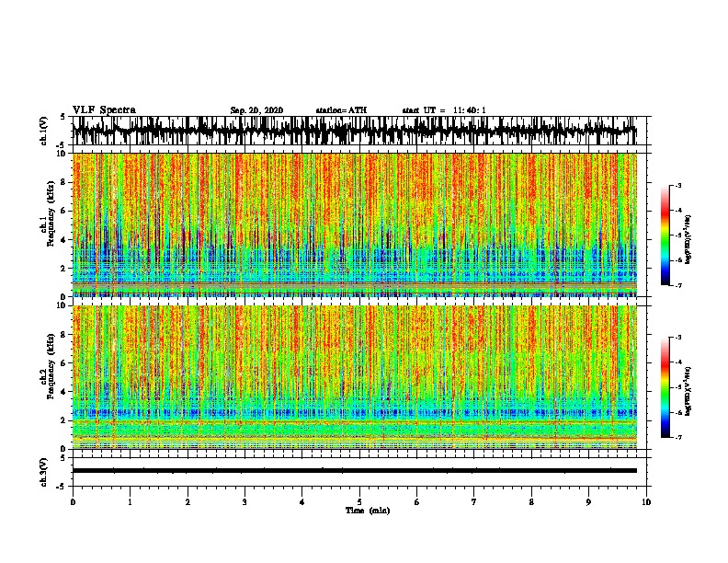Image resolution: width=728 pixels, height=563 pixels.
Task: Click the 'ch.1(V)' waveform axis label
Action: coord(44,131)
